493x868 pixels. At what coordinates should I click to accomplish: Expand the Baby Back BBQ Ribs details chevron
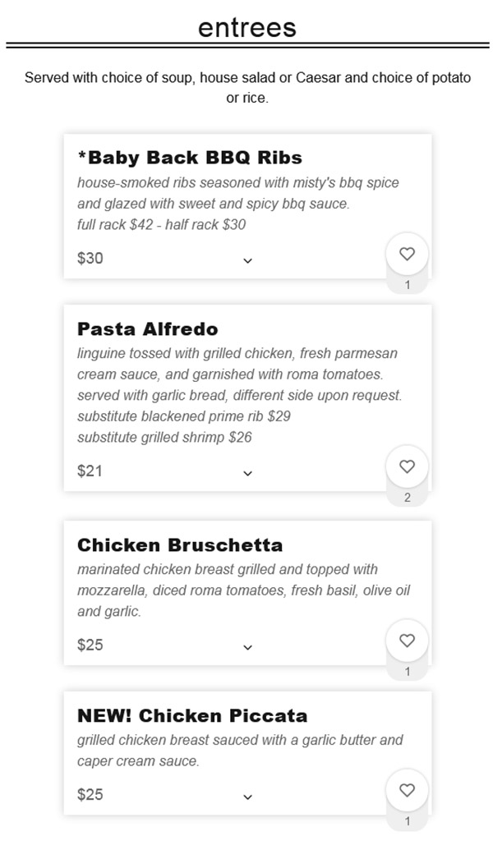click(x=247, y=261)
